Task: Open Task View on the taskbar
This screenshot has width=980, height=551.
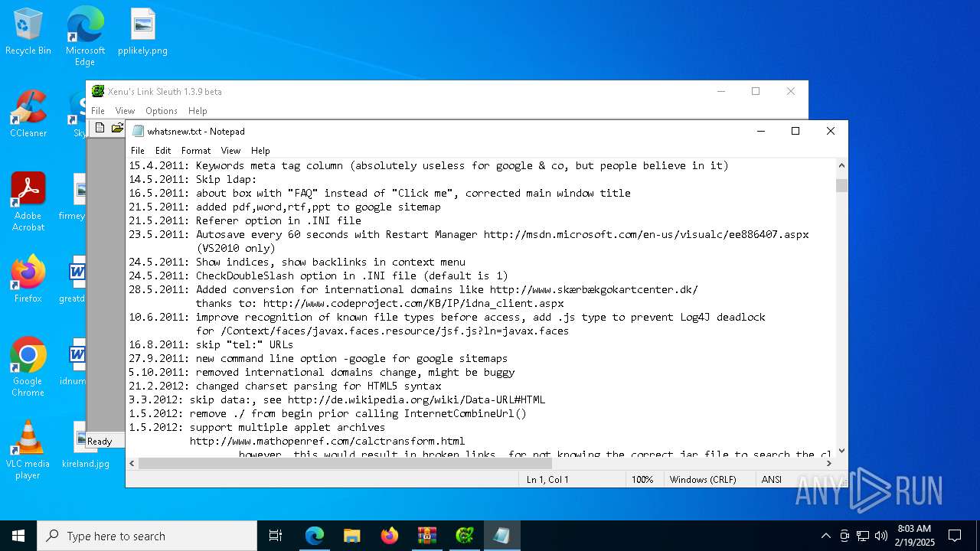Action: pos(276,536)
